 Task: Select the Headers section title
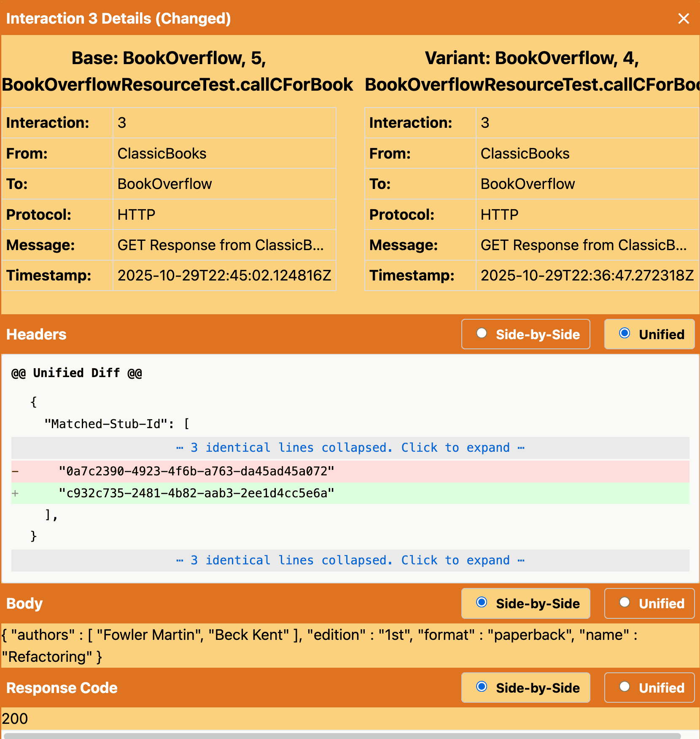click(x=36, y=334)
